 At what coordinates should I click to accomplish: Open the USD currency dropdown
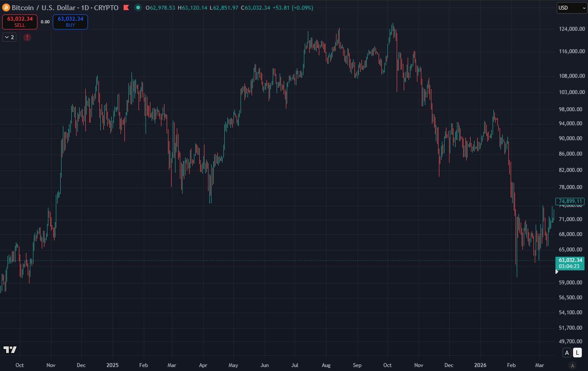click(x=572, y=8)
